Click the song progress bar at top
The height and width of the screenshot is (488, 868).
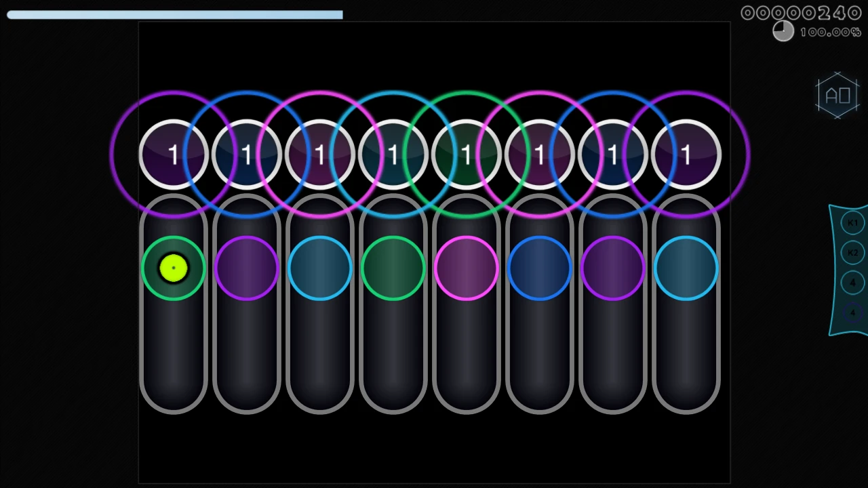pyautogui.click(x=175, y=15)
